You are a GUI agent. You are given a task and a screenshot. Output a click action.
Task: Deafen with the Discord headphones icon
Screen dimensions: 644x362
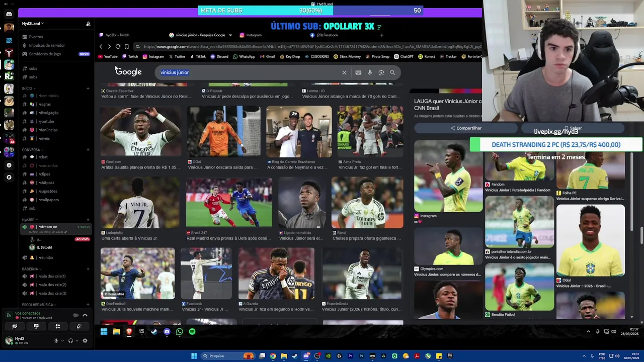70,340
